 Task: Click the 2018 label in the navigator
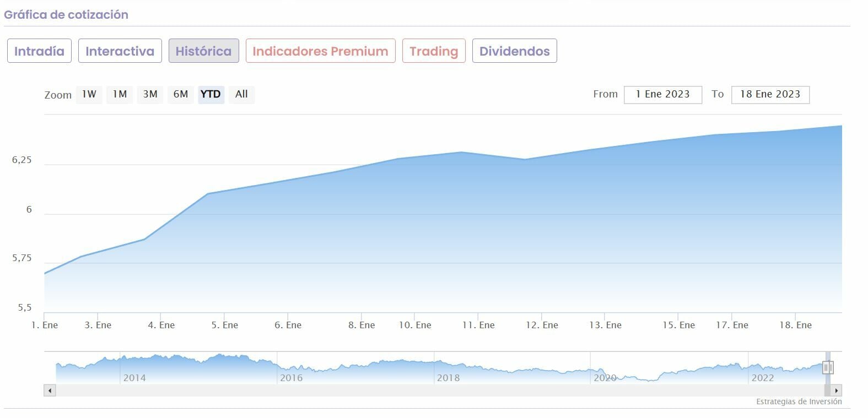pyautogui.click(x=448, y=378)
